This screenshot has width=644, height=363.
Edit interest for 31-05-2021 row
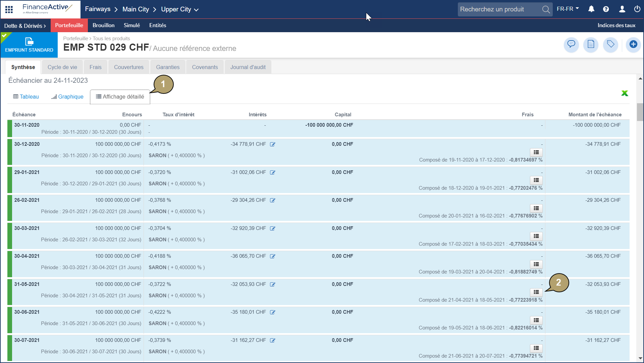(x=273, y=285)
